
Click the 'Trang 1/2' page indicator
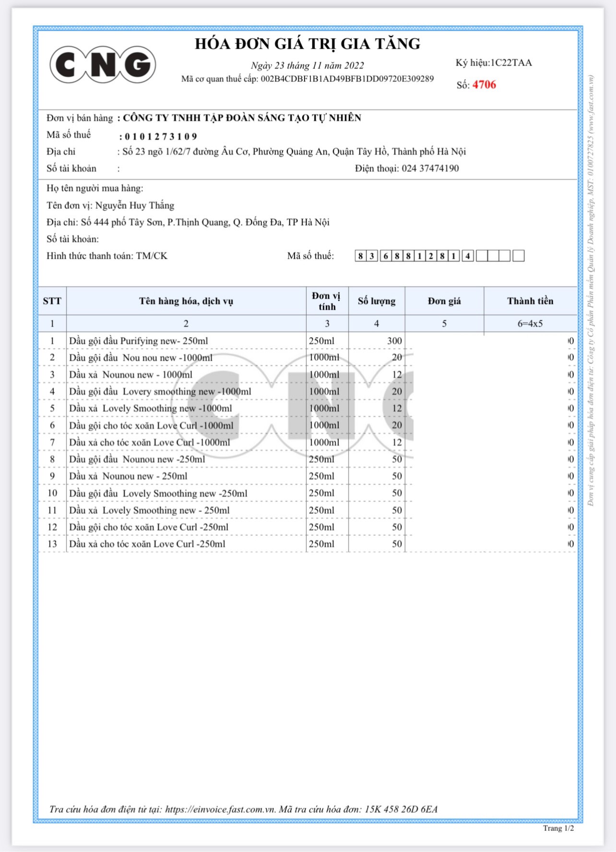558,828
